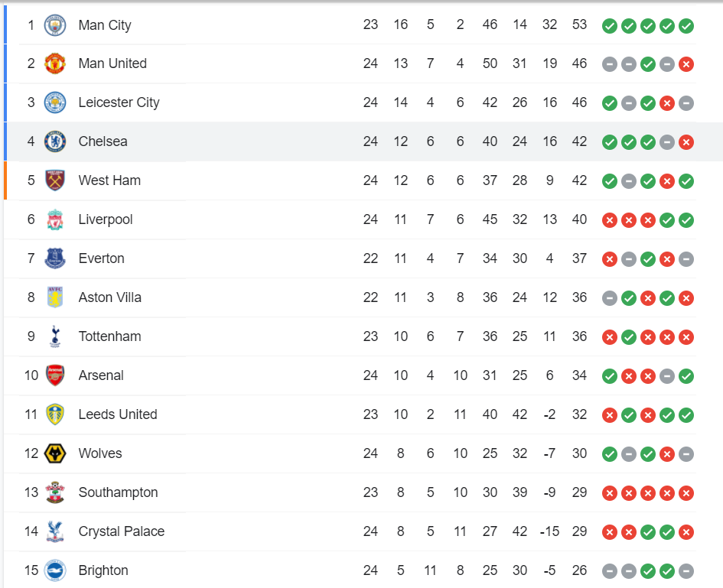Click Man United's red loss form icon

tap(686, 64)
